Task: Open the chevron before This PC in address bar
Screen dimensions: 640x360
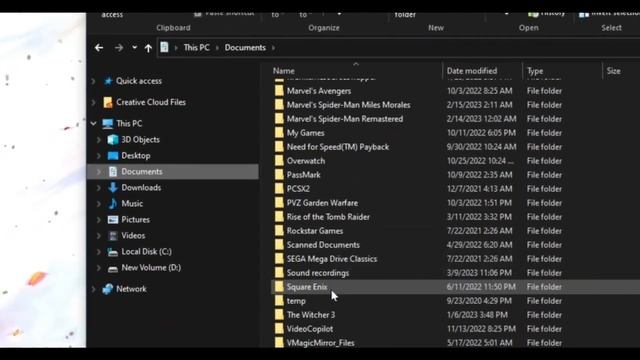Action: pos(176,48)
